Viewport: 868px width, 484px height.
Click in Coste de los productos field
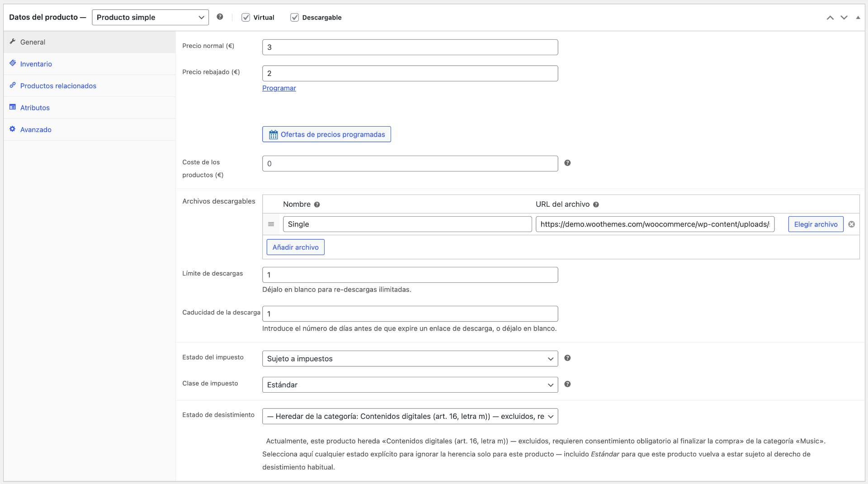coord(410,164)
